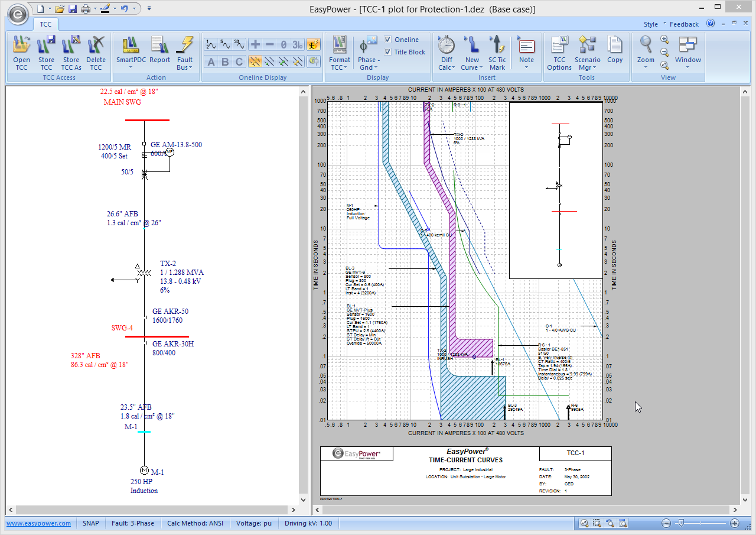Choose Store TCC As
The image size is (756, 535).
coord(71,53)
